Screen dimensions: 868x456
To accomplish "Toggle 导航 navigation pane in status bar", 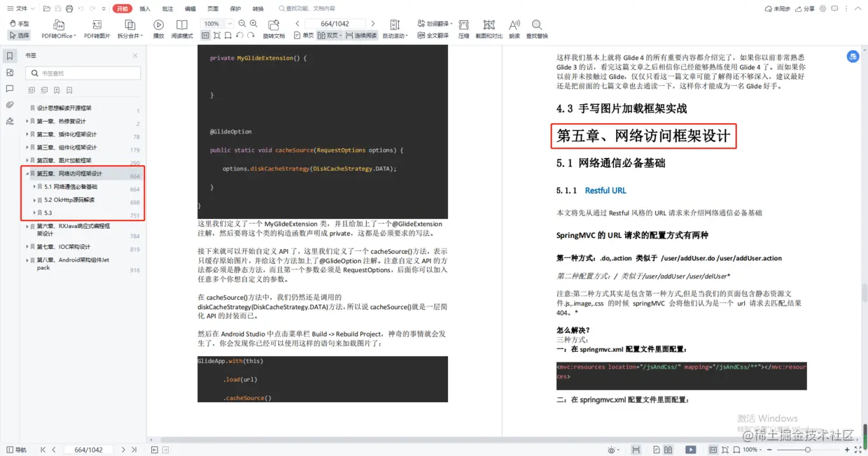I will (16, 450).
